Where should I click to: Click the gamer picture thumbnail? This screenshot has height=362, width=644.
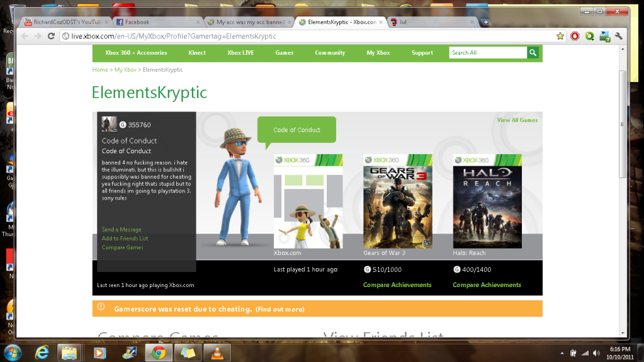click(x=110, y=124)
